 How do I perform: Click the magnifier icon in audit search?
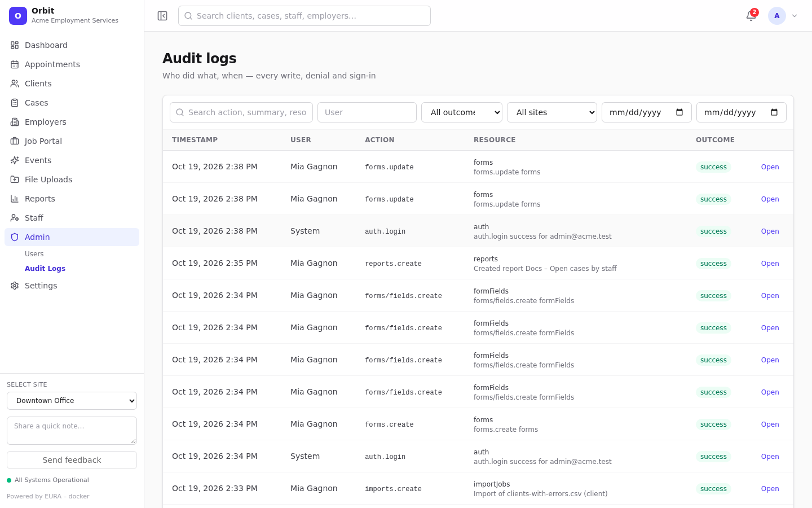(180, 112)
